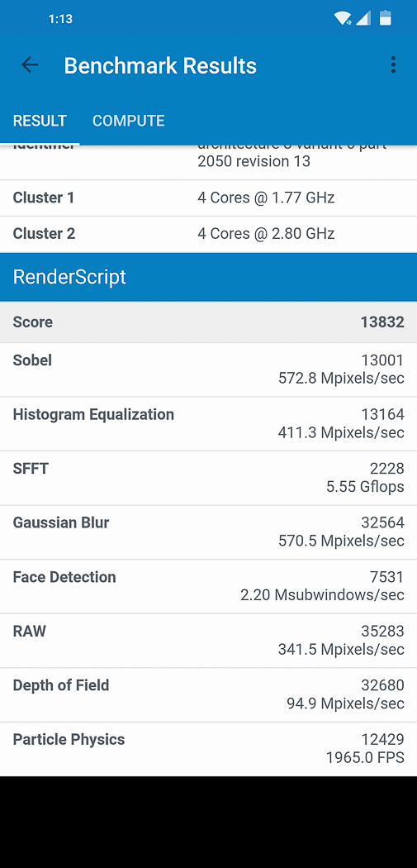Tap the Score 13832 row
This screenshot has width=417, height=868.
(208, 322)
